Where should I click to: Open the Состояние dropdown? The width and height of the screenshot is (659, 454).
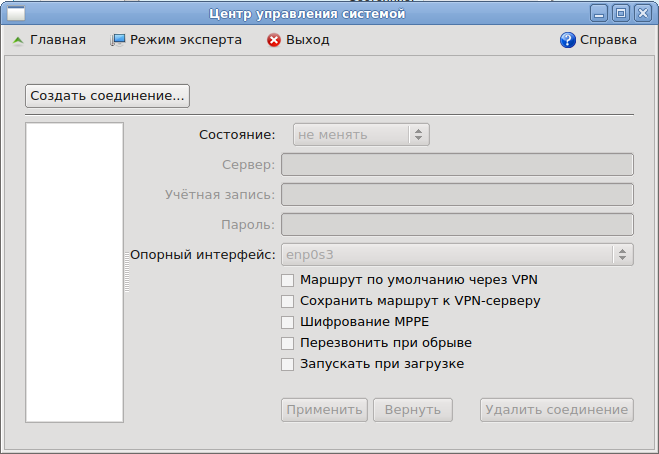[x=361, y=135]
